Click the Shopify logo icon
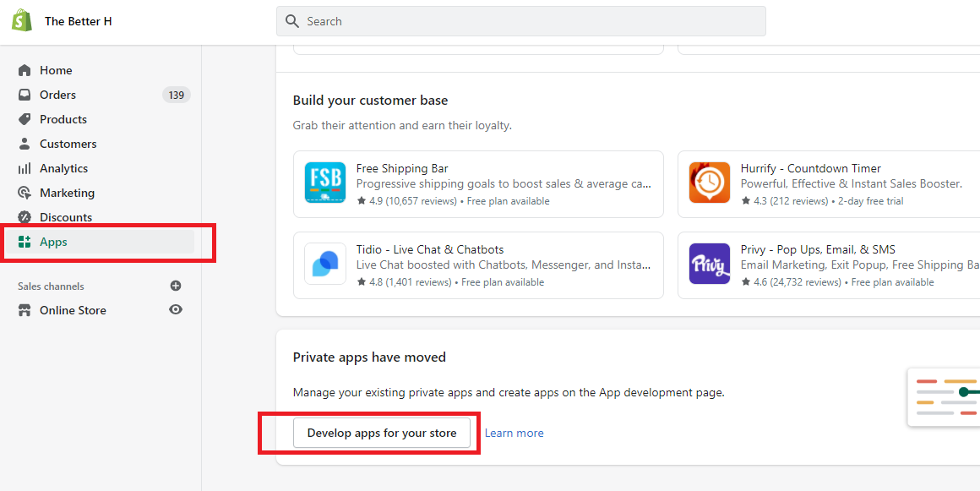Screen dimensions: 980x491 click(x=22, y=20)
